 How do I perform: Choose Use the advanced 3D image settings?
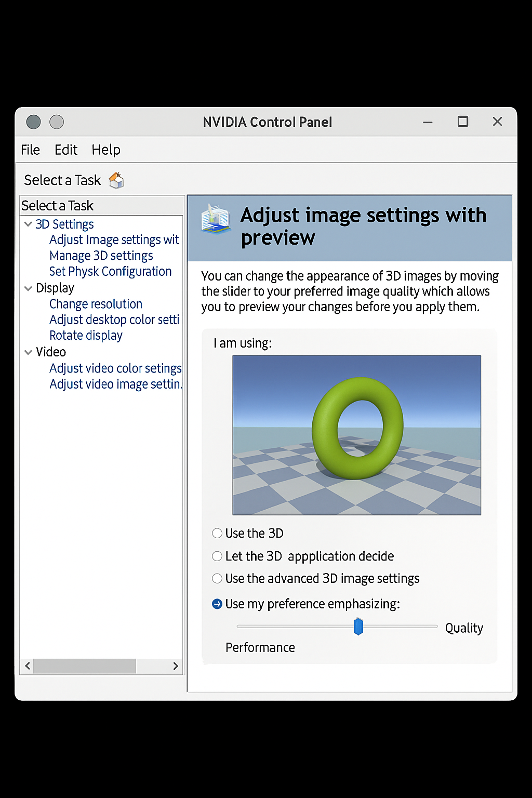coord(217,578)
